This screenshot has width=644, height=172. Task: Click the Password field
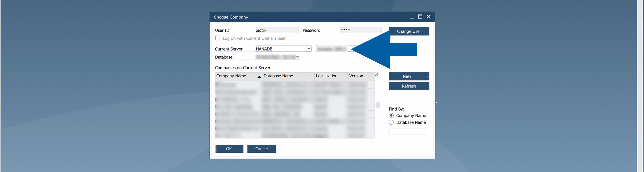pyautogui.click(x=361, y=30)
